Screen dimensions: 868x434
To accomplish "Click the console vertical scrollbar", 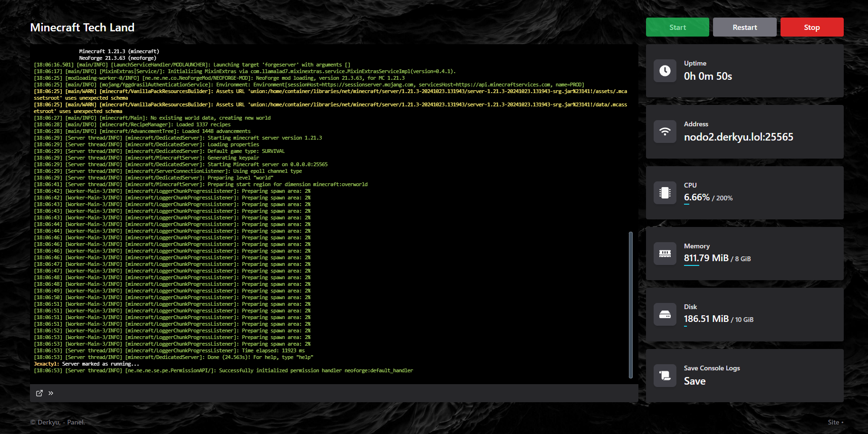I will (631, 305).
